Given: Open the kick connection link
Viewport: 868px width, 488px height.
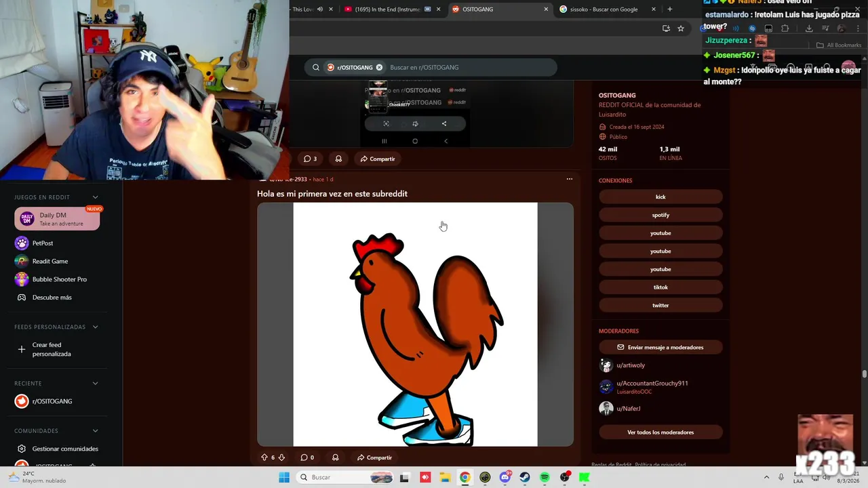Looking at the screenshot, I should 660,197.
